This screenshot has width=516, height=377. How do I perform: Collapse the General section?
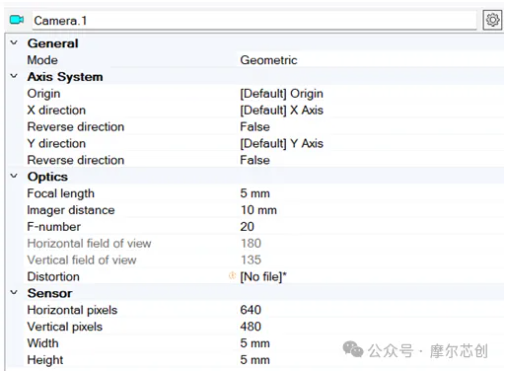point(14,43)
